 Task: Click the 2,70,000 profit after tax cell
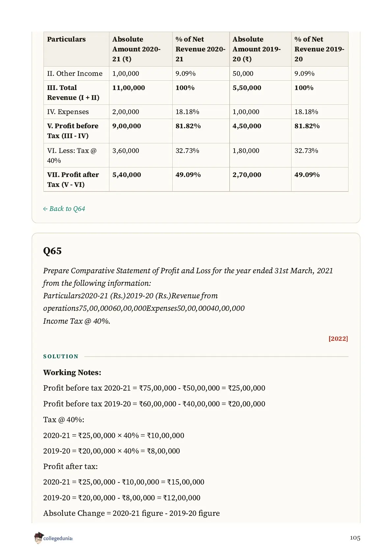click(247, 175)
